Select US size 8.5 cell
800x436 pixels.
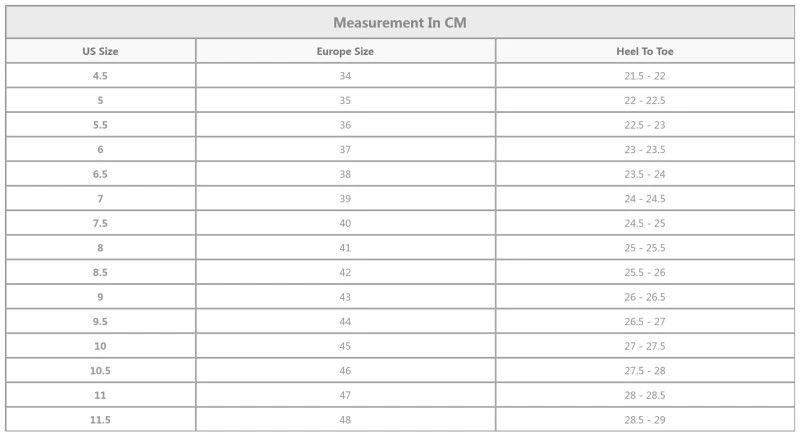(x=100, y=272)
